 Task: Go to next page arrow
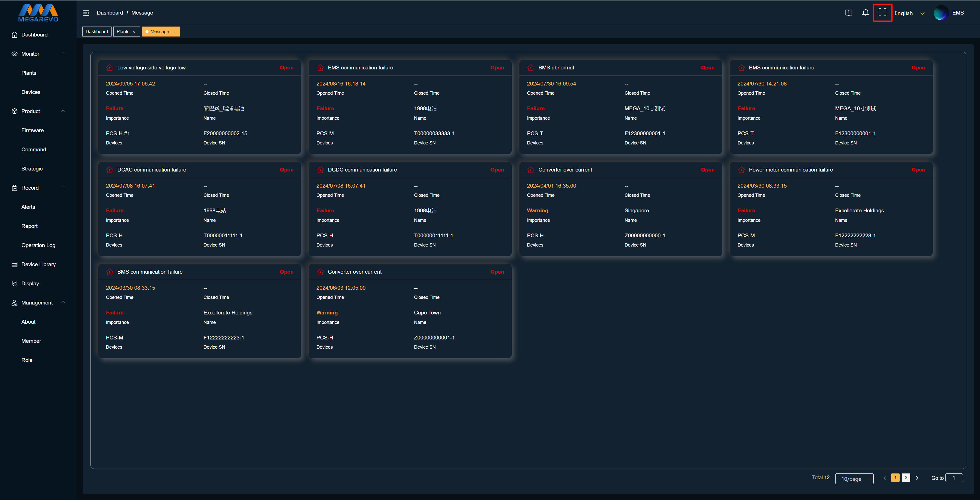[917, 478]
